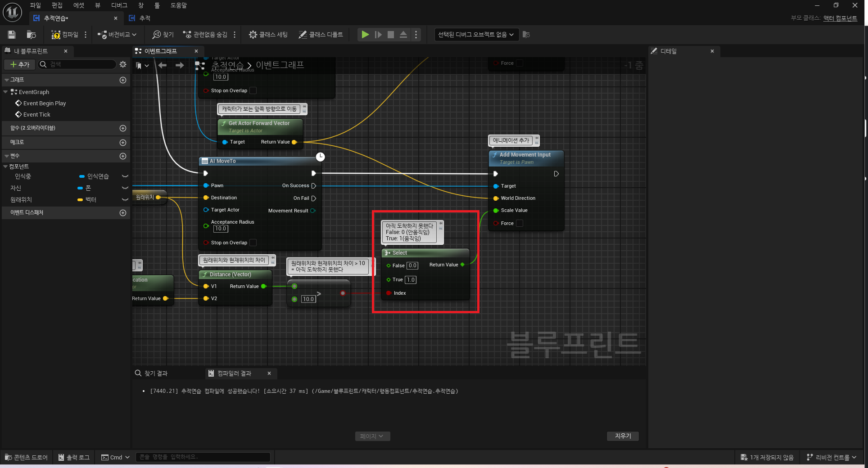This screenshot has width=868, height=468.
Task: Click the 추가 add button
Action: (x=20, y=64)
